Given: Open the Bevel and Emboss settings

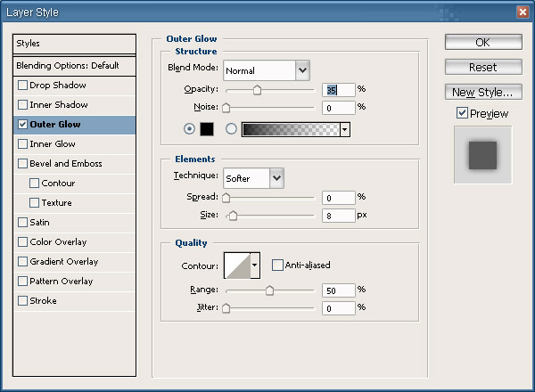Looking at the screenshot, I should pyautogui.click(x=66, y=164).
